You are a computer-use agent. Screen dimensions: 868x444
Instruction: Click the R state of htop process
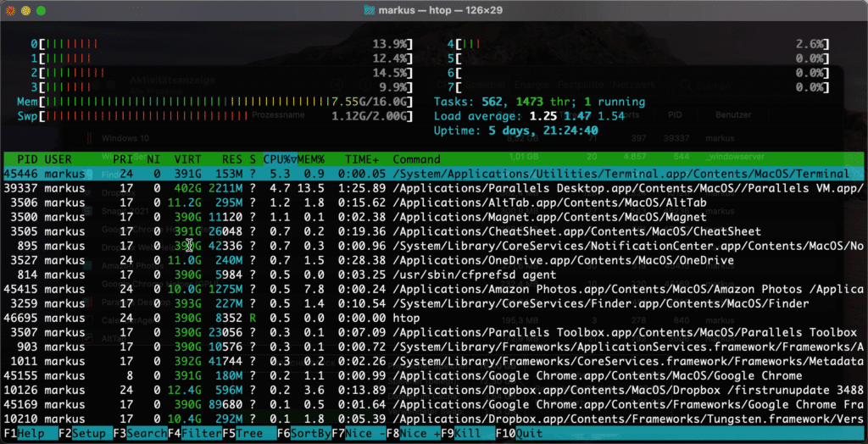click(253, 318)
